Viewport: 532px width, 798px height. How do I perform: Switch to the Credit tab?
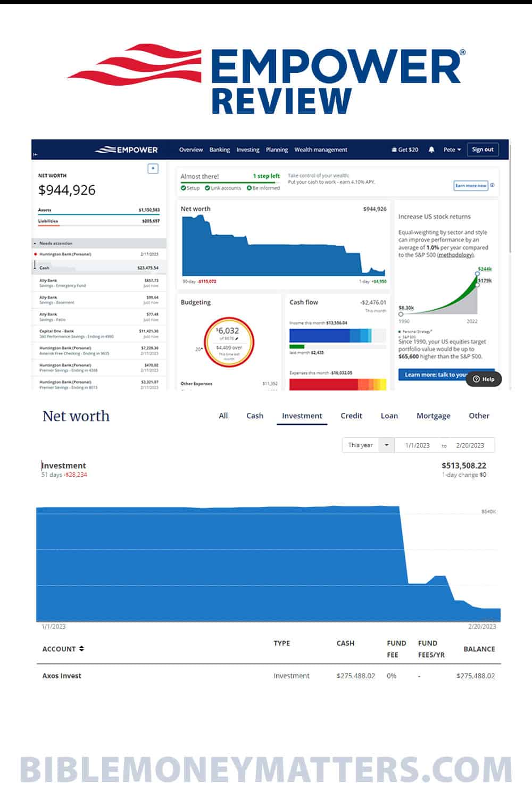click(351, 416)
